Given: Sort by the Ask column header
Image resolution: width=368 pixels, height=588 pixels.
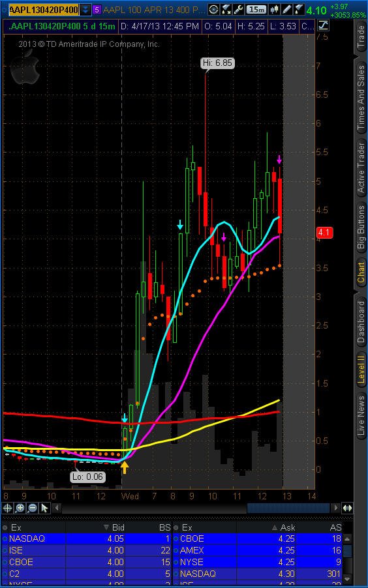Looking at the screenshot, I should tap(288, 527).
